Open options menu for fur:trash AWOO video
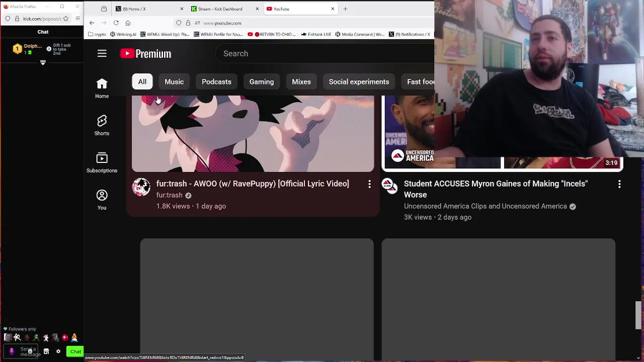 pyautogui.click(x=369, y=185)
